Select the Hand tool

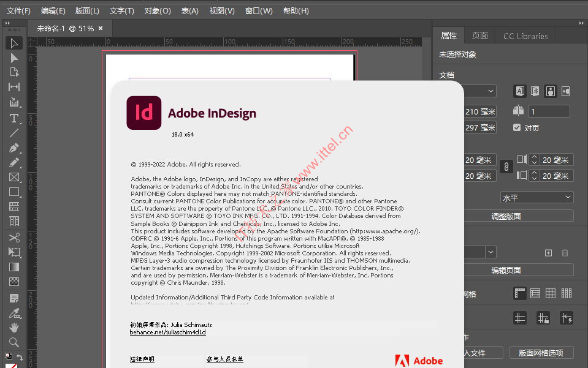tap(14, 328)
